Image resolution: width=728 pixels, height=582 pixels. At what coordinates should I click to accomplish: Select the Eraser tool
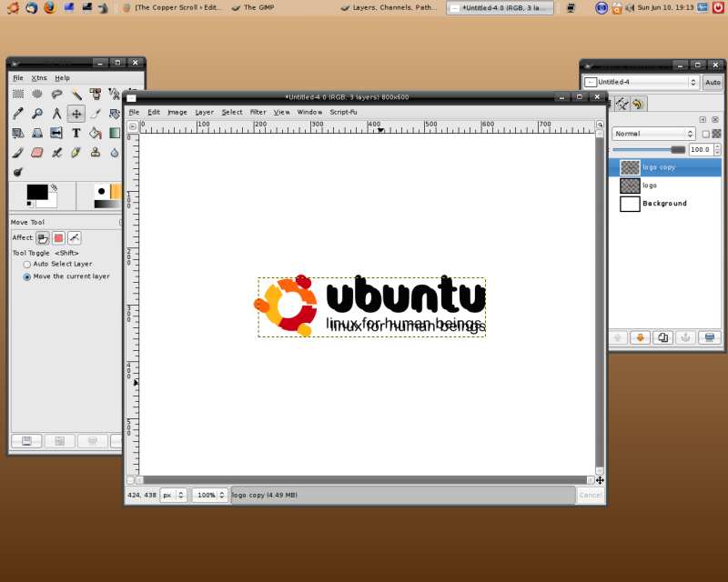pos(37,153)
